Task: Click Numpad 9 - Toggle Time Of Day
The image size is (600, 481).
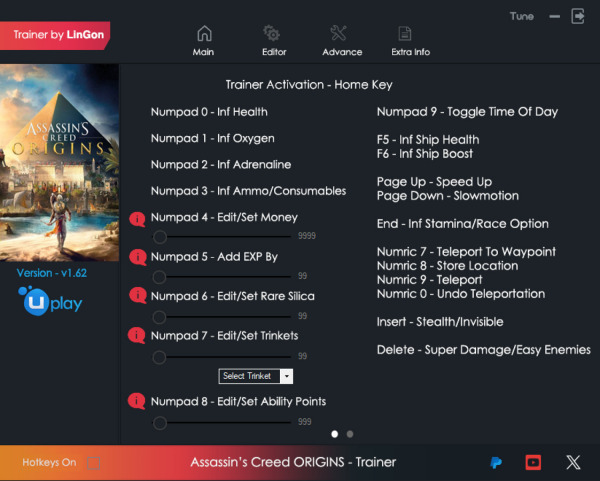Action: coord(468,112)
